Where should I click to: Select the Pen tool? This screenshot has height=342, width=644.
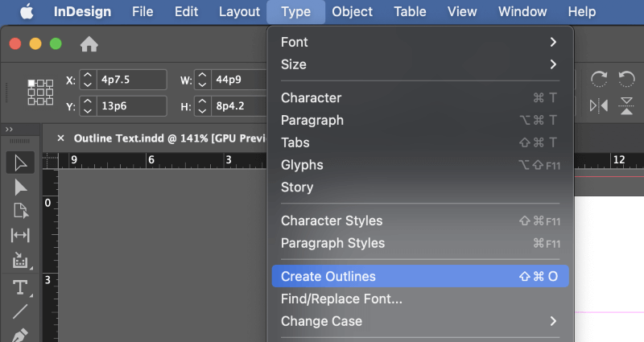20,335
